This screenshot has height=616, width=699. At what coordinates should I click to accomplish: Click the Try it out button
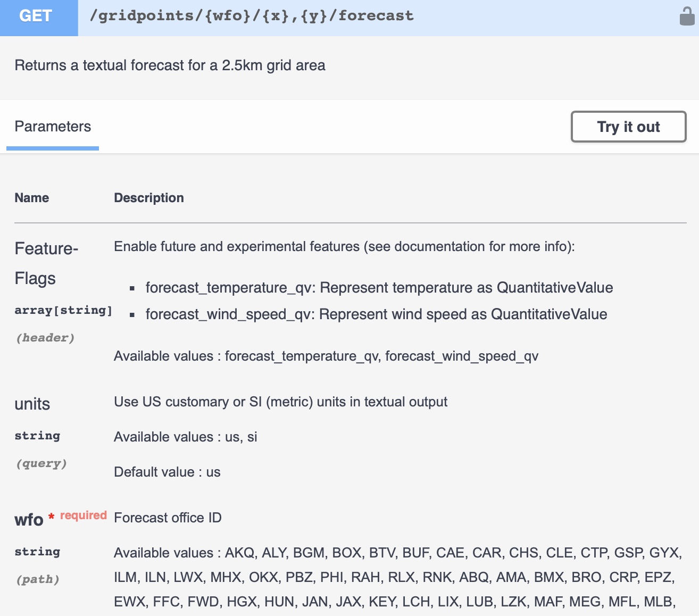click(x=628, y=127)
